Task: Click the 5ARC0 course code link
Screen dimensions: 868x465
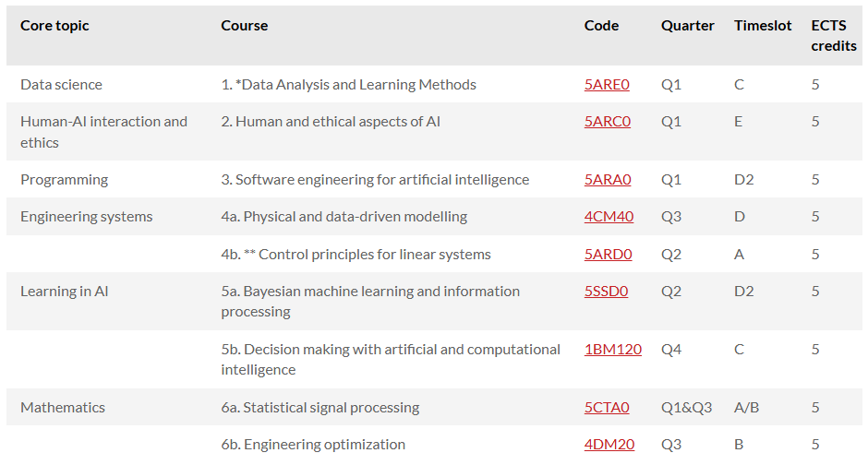Action: point(608,122)
